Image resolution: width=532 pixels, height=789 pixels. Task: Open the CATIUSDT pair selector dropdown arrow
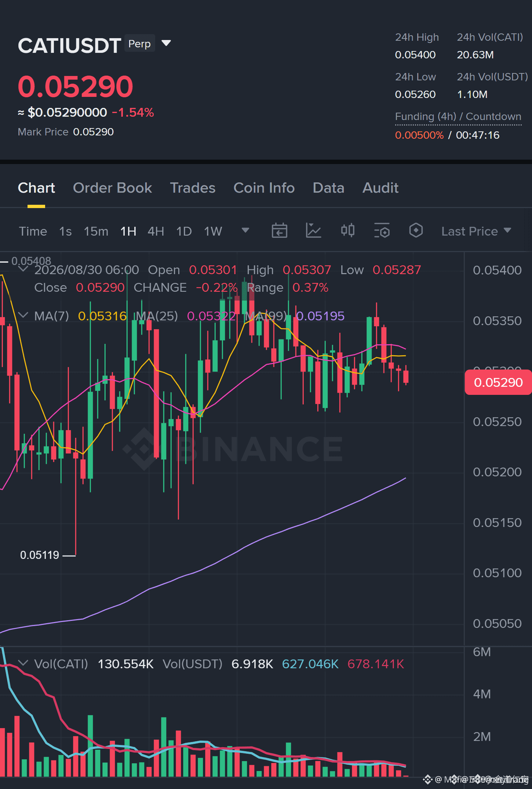pyautogui.click(x=166, y=43)
